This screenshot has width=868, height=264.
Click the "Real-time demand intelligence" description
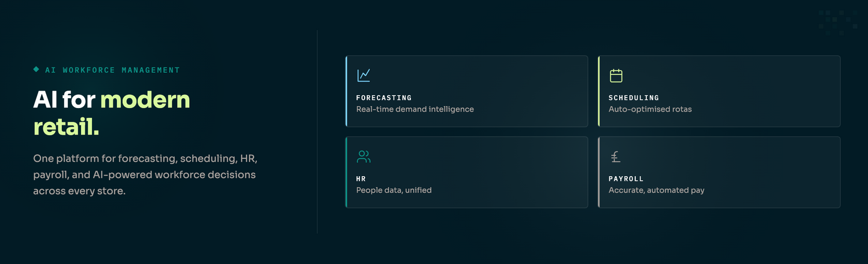coord(415,109)
